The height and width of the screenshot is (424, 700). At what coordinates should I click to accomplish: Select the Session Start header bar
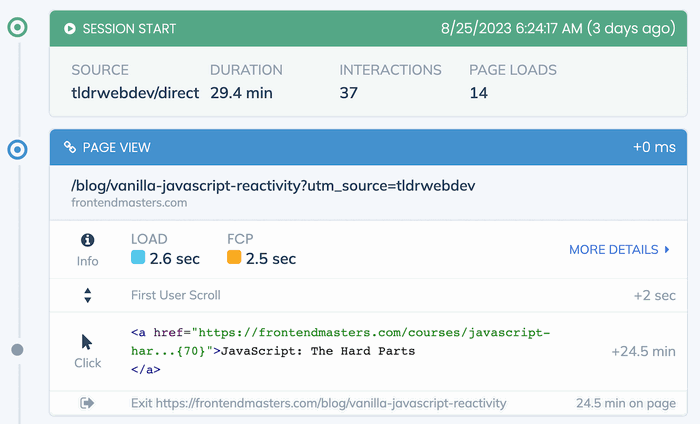click(368, 29)
